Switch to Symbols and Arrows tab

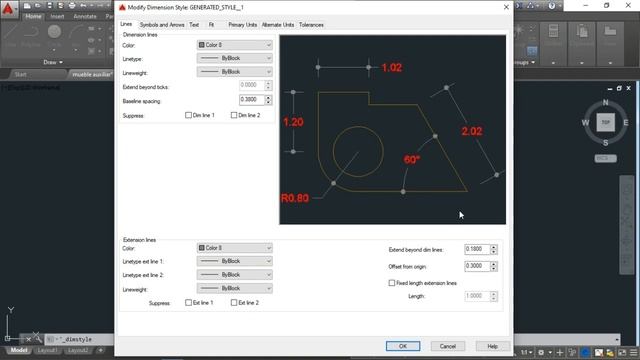pos(162,25)
